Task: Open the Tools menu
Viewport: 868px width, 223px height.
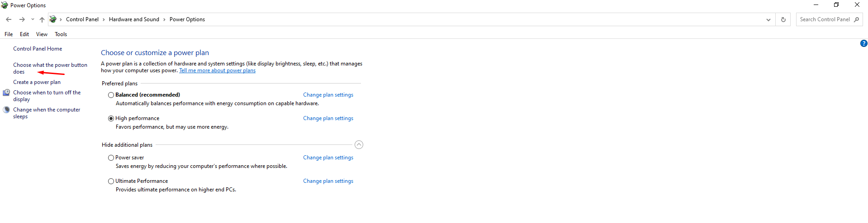Action: (x=61, y=34)
